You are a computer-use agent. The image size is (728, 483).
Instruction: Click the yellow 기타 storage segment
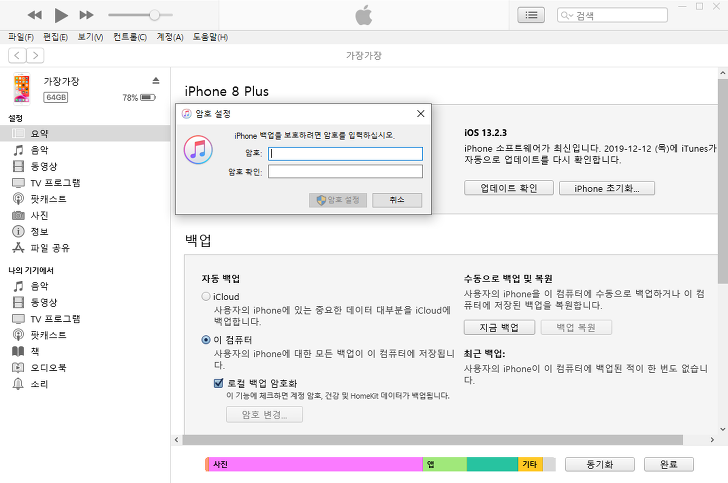point(530,464)
